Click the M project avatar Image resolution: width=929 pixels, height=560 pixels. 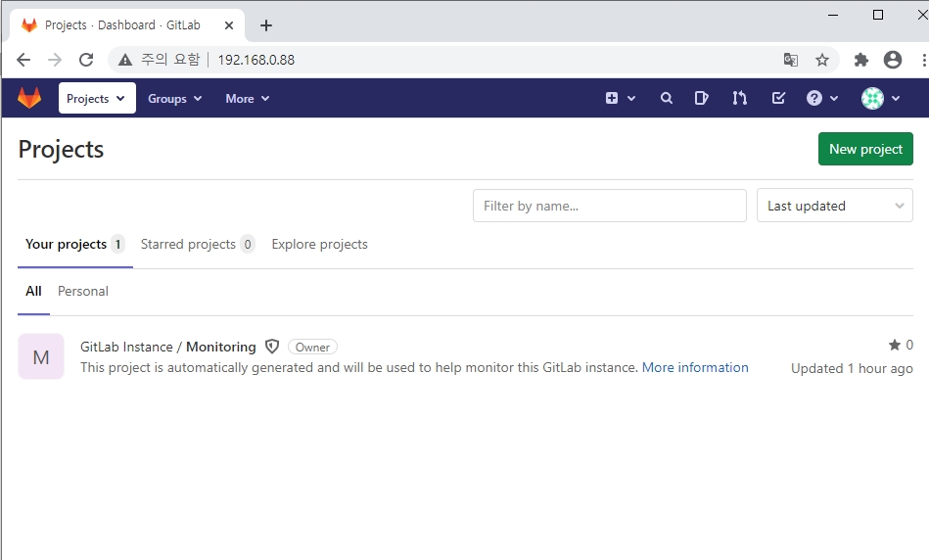[x=41, y=356]
